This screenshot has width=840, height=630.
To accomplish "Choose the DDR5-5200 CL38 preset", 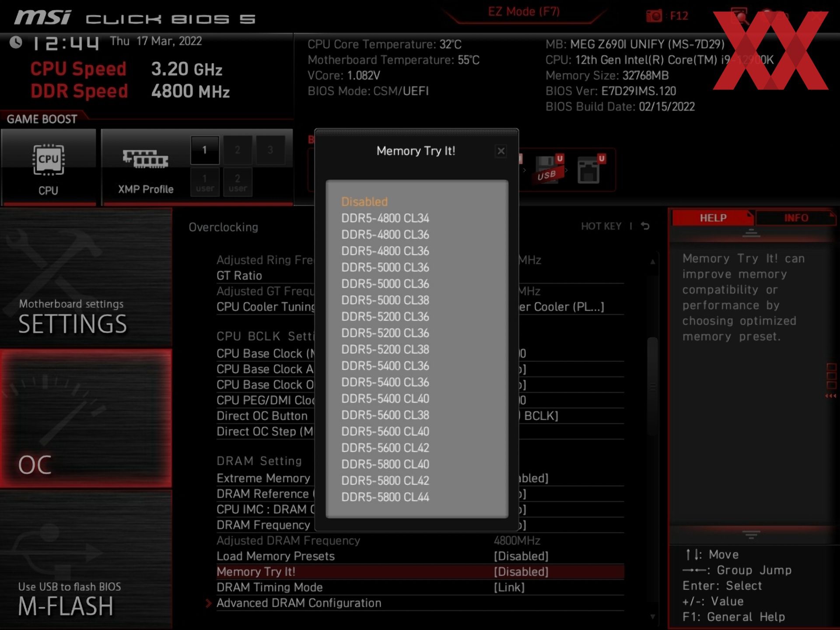I will (385, 349).
